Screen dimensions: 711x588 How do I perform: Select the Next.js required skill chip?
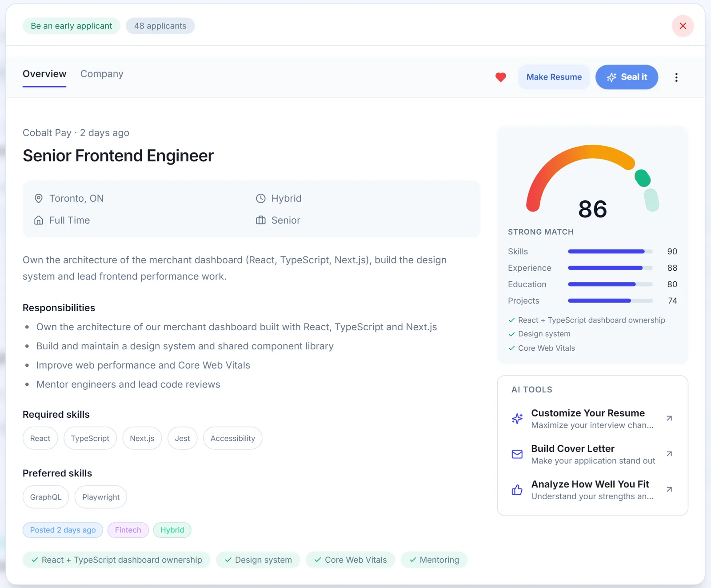coord(142,438)
